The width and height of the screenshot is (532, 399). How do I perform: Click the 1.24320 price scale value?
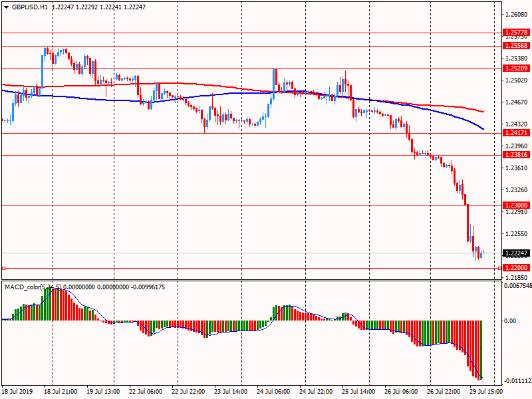[517, 124]
